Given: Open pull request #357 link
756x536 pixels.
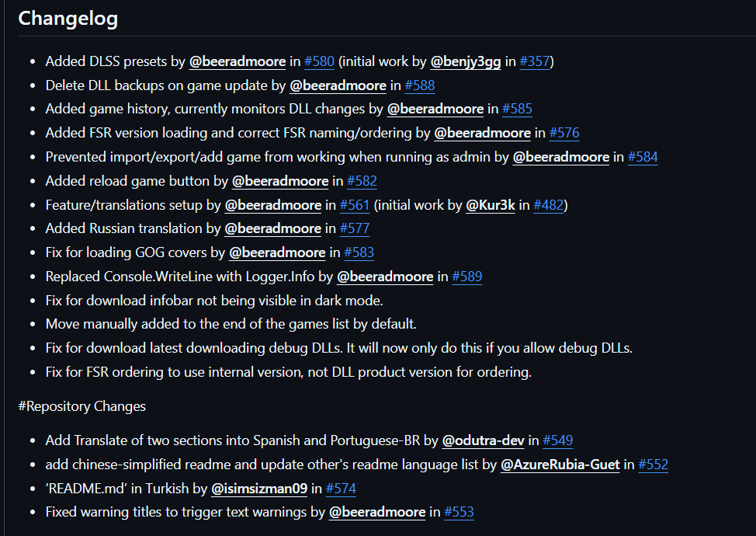Looking at the screenshot, I should tap(534, 61).
